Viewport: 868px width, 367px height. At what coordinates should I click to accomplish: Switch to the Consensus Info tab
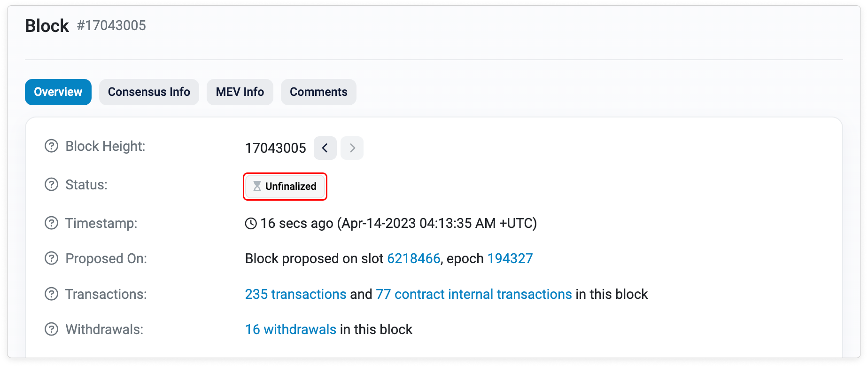pyautogui.click(x=149, y=92)
